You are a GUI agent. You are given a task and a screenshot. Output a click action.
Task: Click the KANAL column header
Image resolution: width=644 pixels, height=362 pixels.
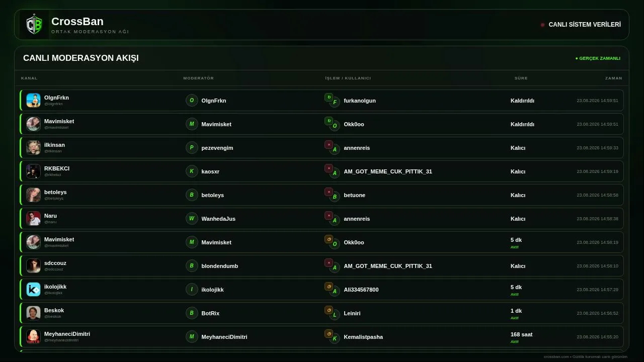point(29,78)
